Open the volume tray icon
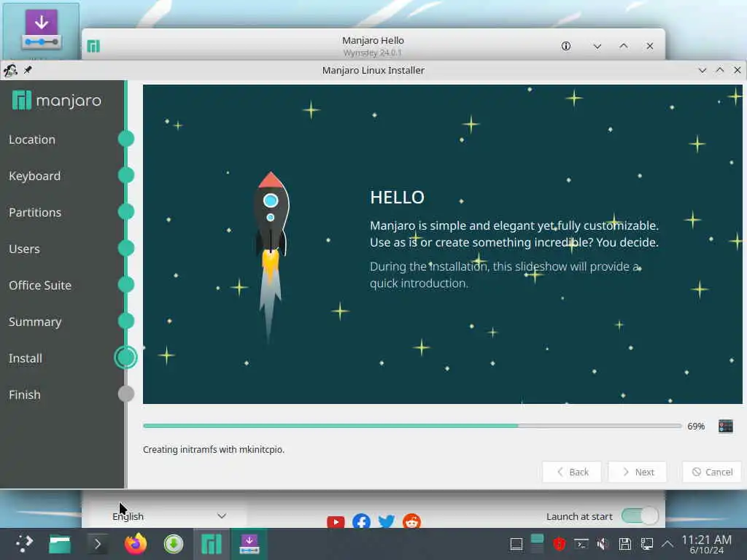This screenshot has width=747, height=560. click(603, 544)
